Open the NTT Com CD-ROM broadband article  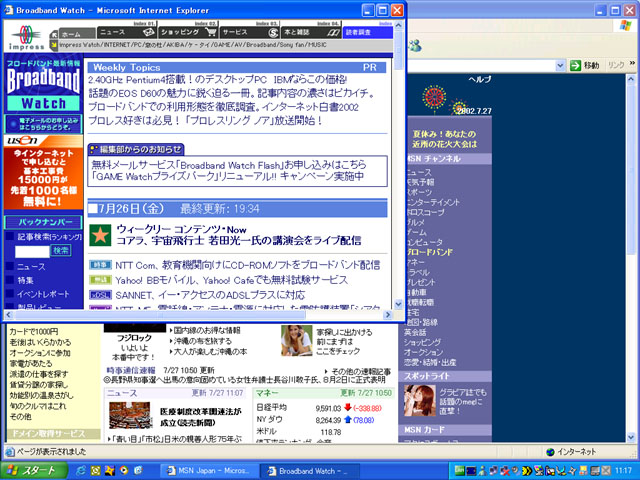pyautogui.click(x=248, y=265)
